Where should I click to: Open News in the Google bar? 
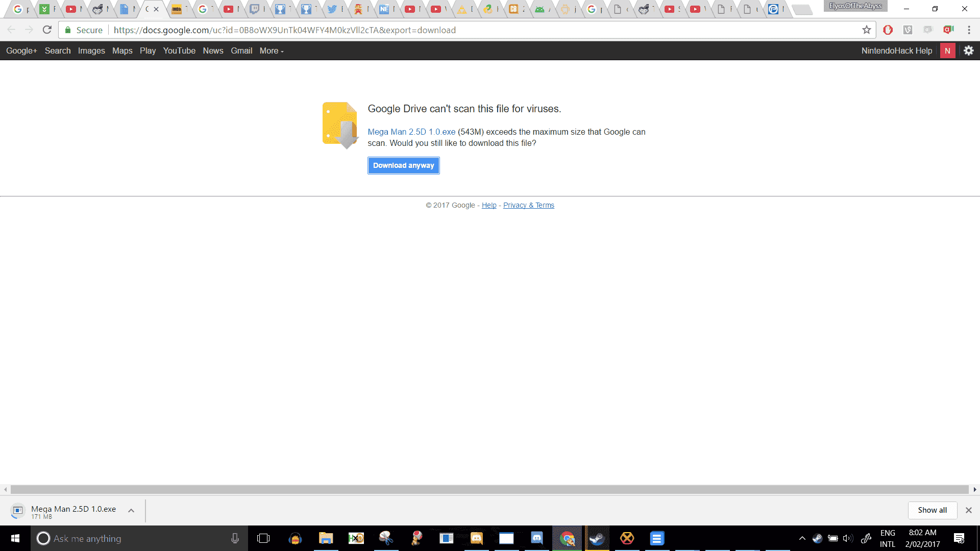click(213, 51)
